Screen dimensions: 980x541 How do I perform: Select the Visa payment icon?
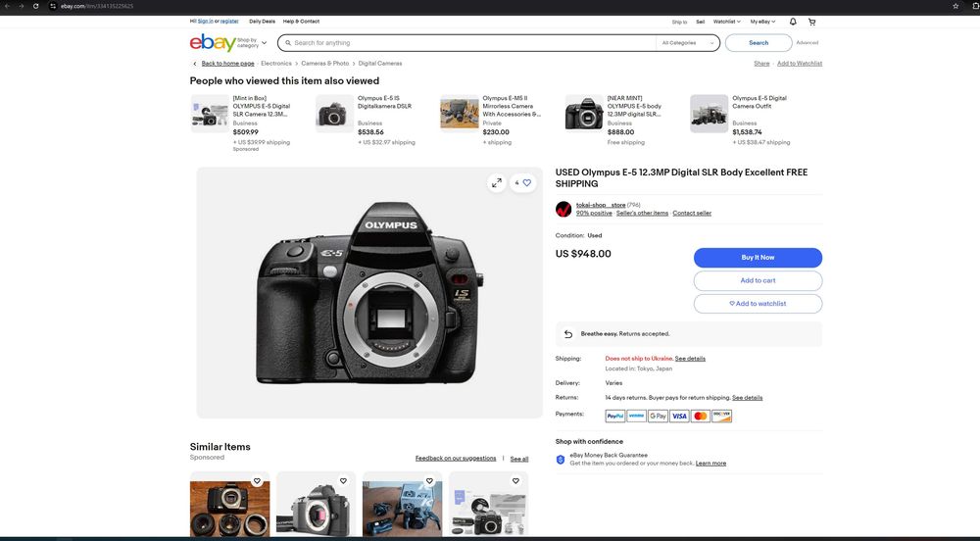coord(679,417)
